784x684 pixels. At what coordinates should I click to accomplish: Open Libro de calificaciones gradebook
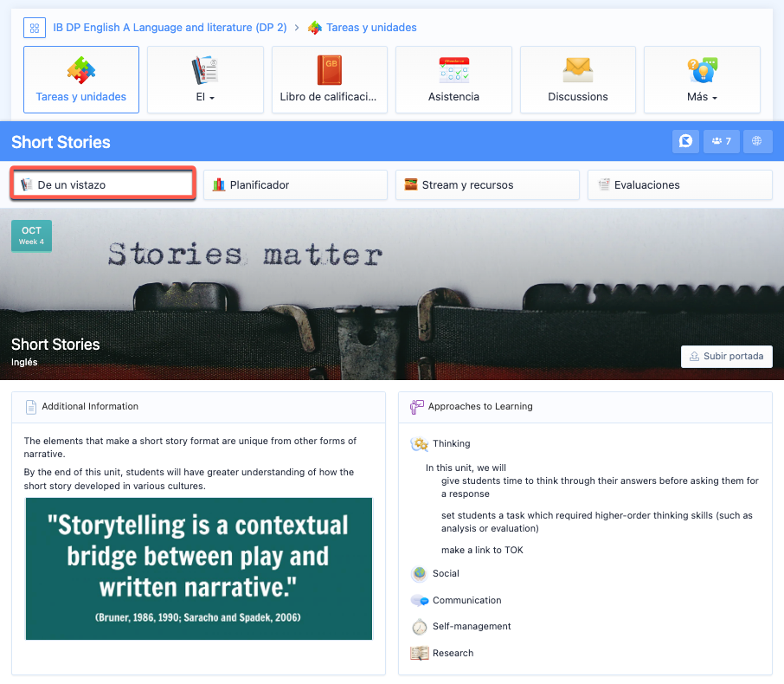[x=329, y=80]
